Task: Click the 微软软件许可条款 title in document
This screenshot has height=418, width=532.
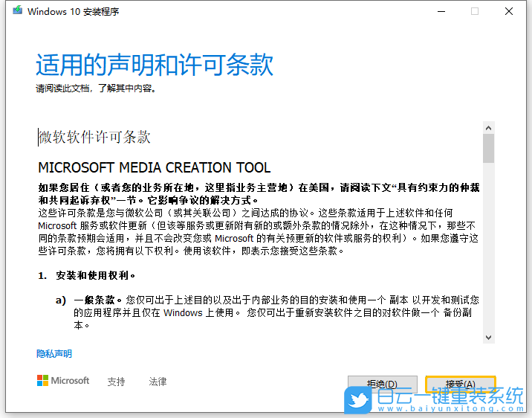Action: coord(95,137)
